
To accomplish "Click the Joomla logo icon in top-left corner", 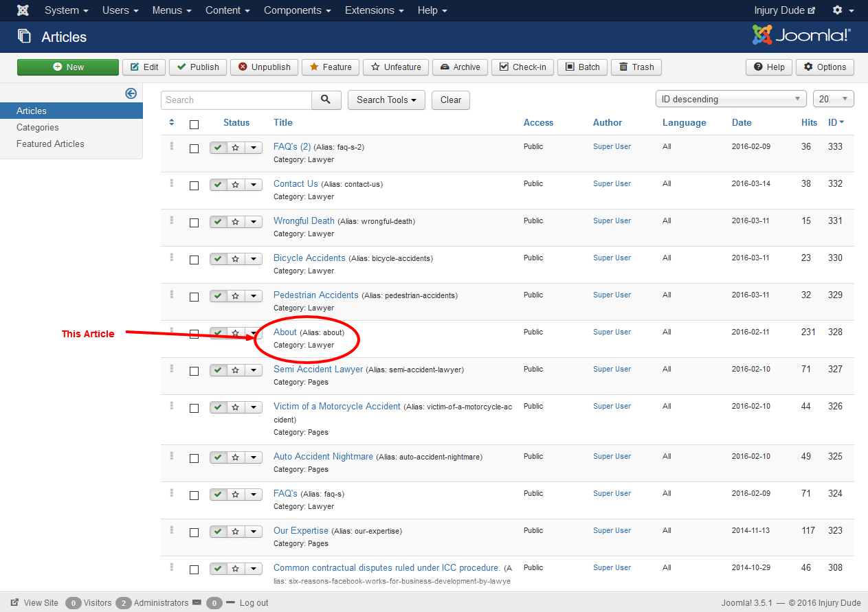I will click(23, 10).
